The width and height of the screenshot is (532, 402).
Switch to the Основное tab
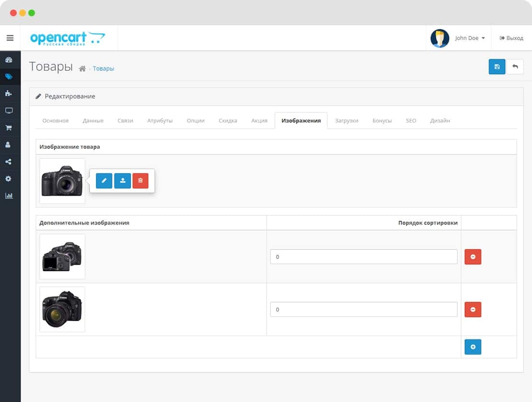click(55, 120)
